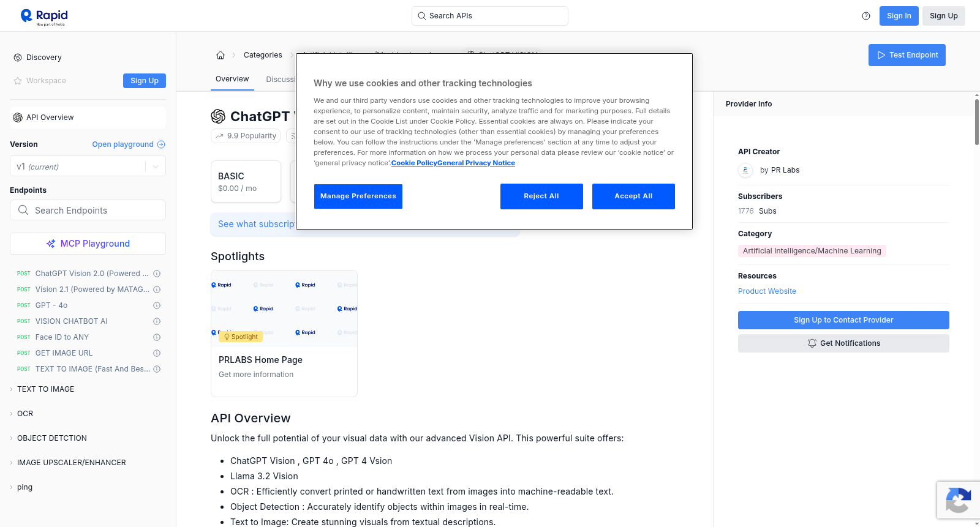Screen dimensions: 980x527
Task: Click the PR Labs creator avatar
Action: (x=745, y=170)
